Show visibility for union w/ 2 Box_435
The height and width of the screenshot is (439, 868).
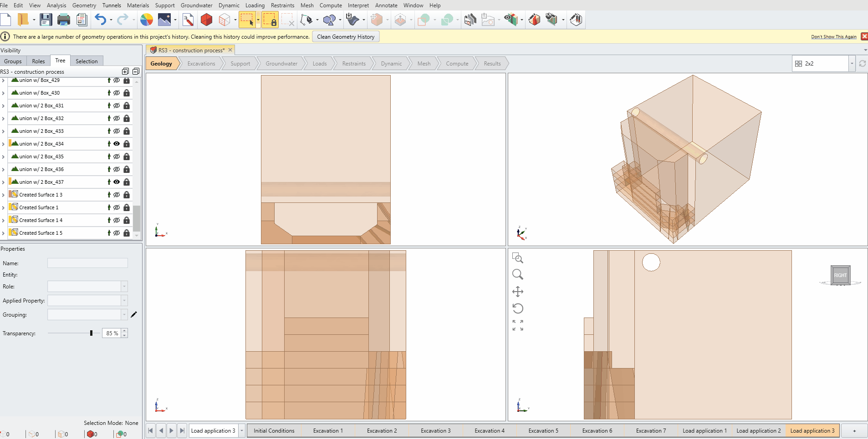tap(117, 156)
